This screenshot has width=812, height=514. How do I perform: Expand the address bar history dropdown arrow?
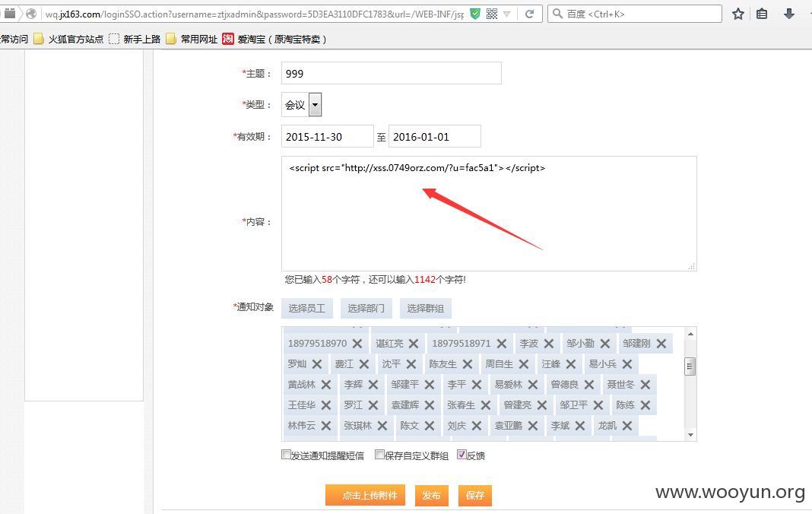coord(507,14)
